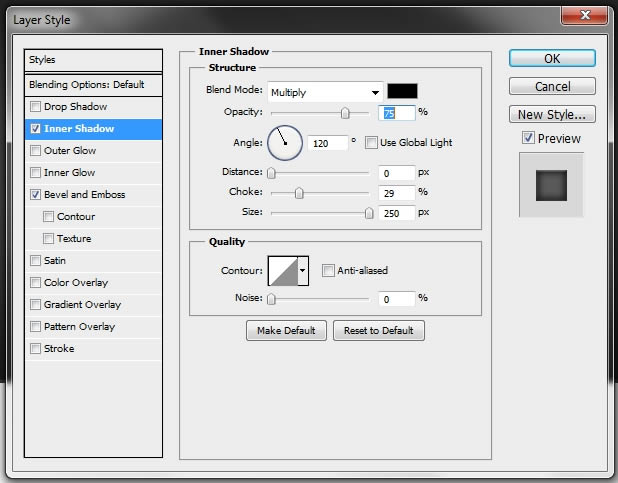Image resolution: width=618 pixels, height=483 pixels.
Task: Enable the Drop Shadow checkbox
Action: pos(35,106)
